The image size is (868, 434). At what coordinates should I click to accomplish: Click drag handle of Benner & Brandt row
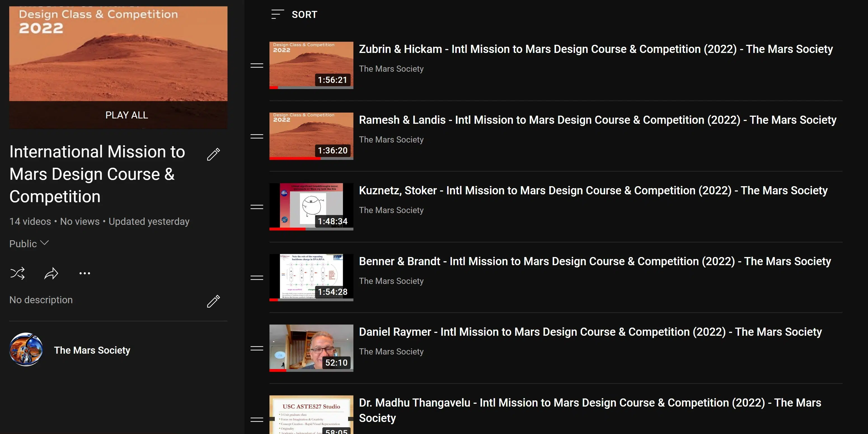click(x=257, y=277)
